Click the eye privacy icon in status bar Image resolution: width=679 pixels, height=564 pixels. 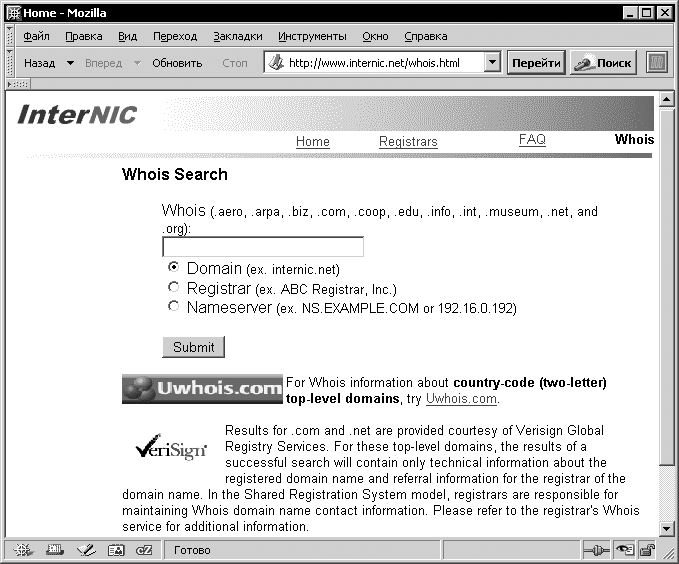(x=625, y=550)
